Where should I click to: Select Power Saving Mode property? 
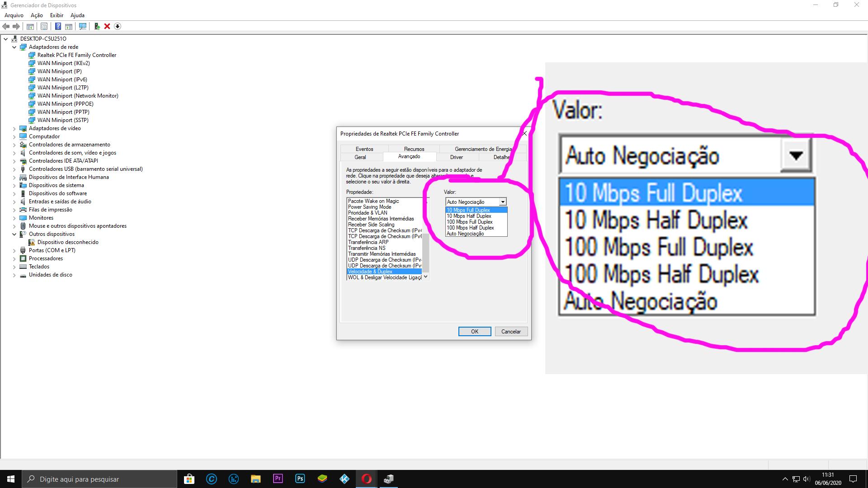[x=384, y=207]
